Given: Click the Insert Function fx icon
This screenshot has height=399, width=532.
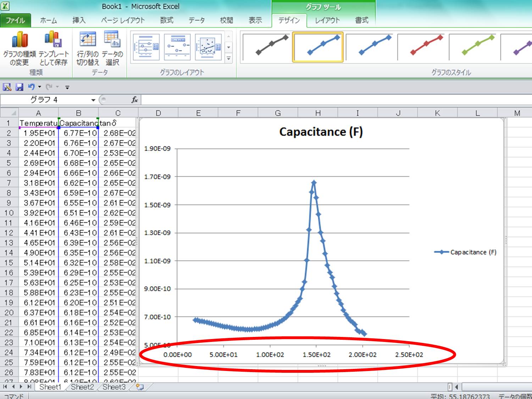Looking at the screenshot, I should coord(134,100).
